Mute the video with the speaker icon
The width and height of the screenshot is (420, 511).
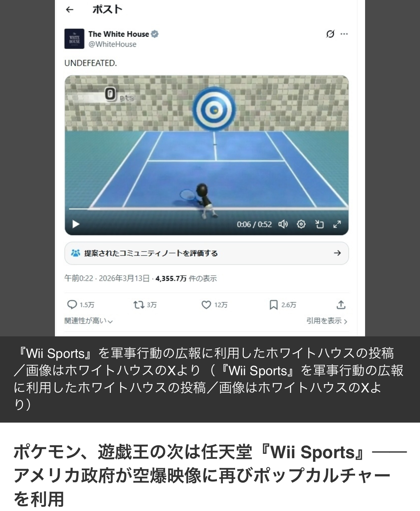(283, 225)
